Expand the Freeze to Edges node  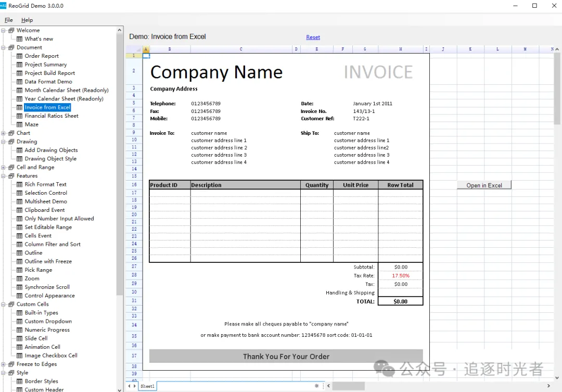coord(3,364)
